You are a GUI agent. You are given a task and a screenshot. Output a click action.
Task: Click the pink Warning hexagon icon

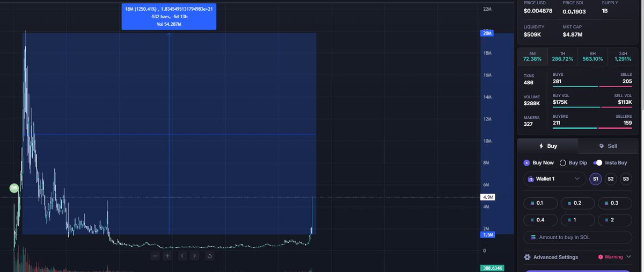(x=600, y=257)
